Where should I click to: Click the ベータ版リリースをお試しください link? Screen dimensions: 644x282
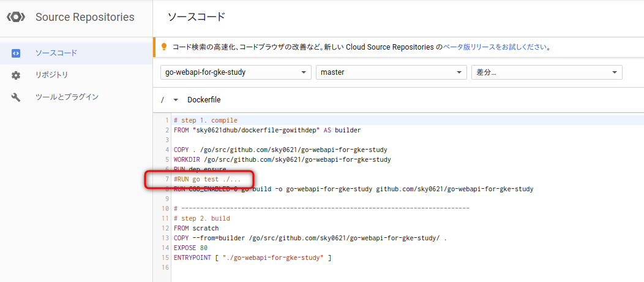click(495, 47)
